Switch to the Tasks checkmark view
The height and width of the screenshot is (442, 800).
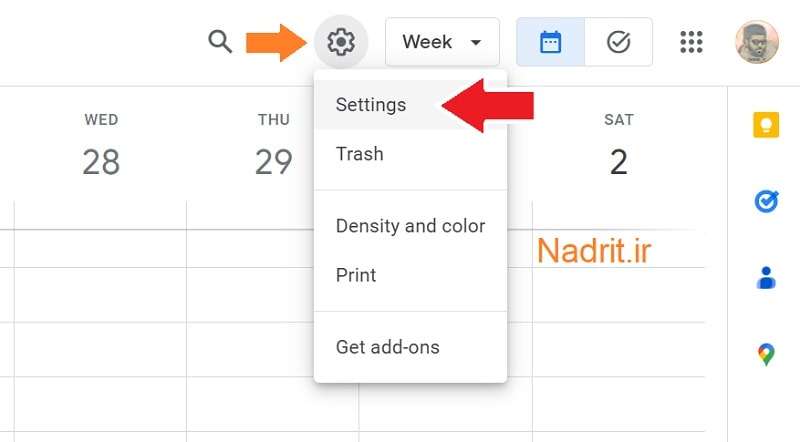pos(618,42)
